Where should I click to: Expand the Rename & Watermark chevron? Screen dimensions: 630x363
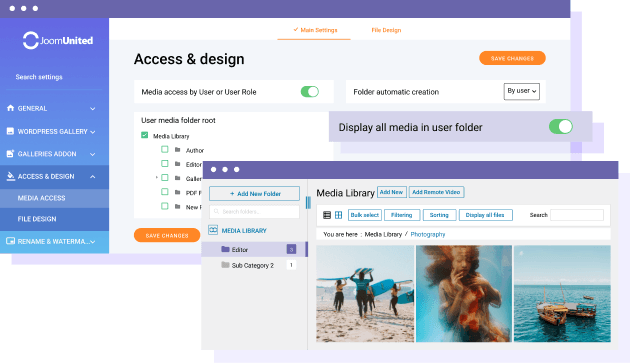coord(93,242)
